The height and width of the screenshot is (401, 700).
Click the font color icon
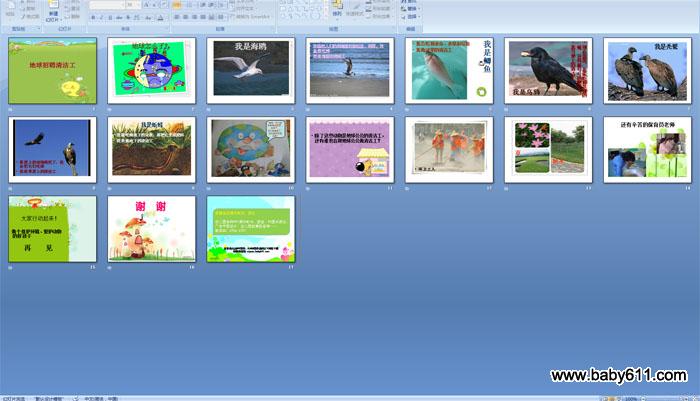[160, 17]
